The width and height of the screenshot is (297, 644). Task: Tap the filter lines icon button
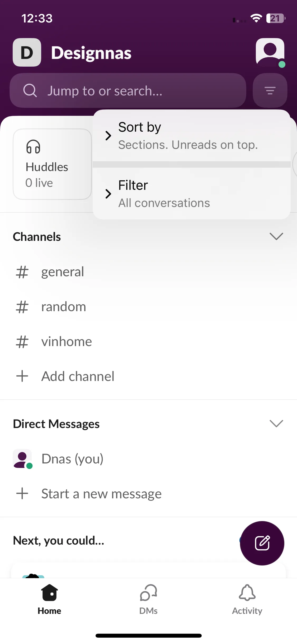(270, 91)
